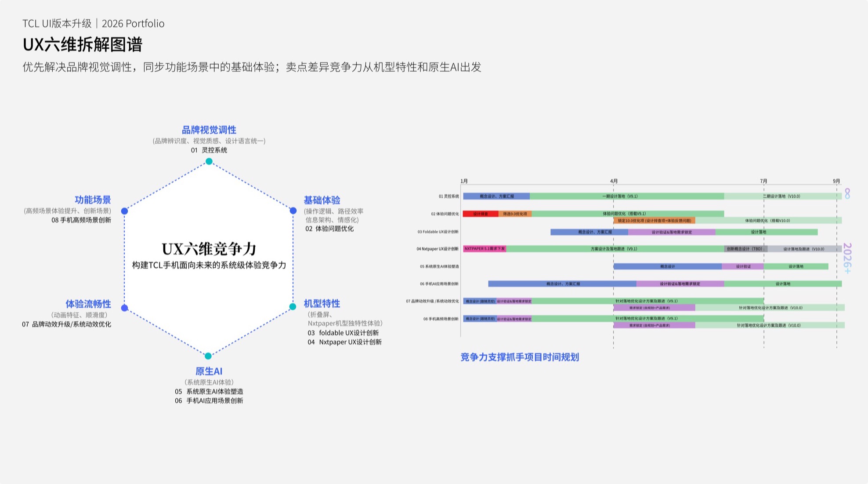
Task: Click the gray 创新概念设计 (TBD) bar
Action: point(745,249)
